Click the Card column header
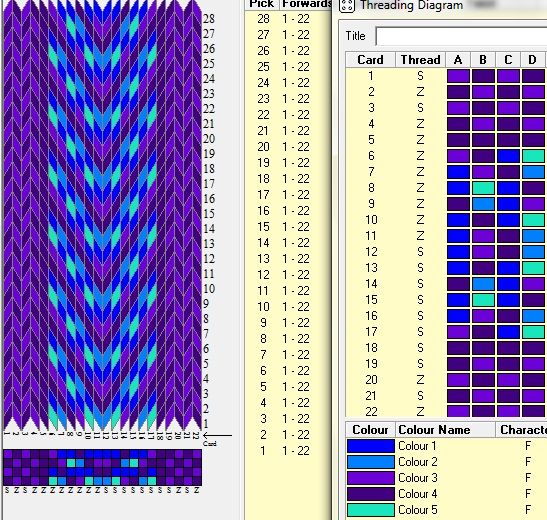The width and height of the screenshot is (547, 520). (x=370, y=60)
